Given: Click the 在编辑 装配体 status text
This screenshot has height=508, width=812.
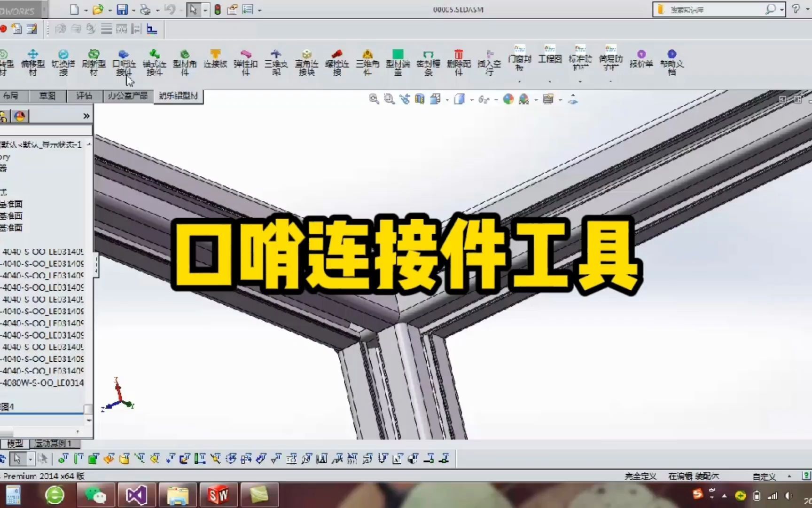Looking at the screenshot, I should (x=694, y=476).
